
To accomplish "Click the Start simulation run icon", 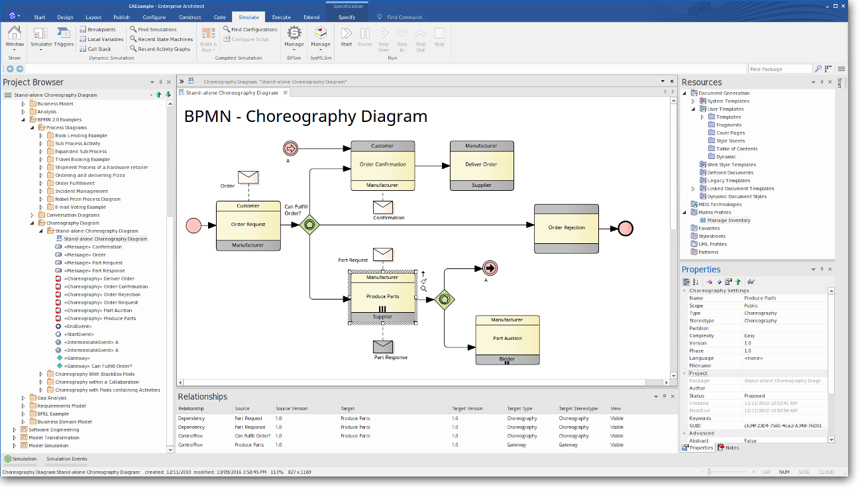I will click(x=346, y=34).
